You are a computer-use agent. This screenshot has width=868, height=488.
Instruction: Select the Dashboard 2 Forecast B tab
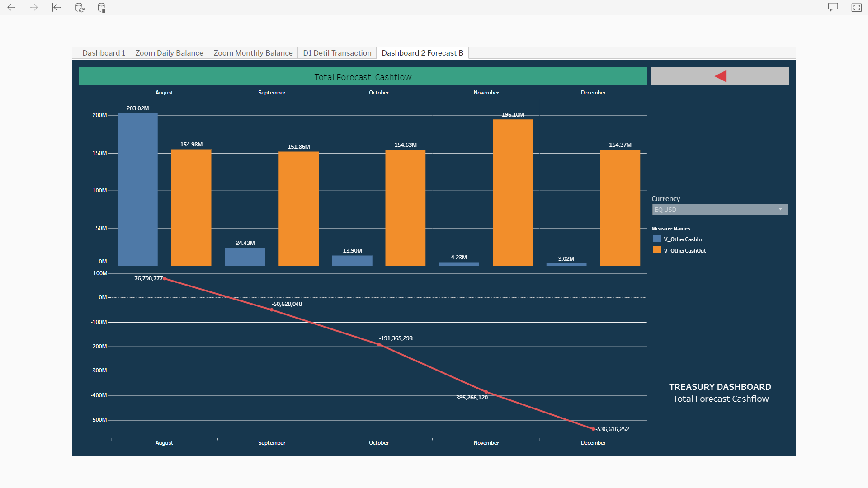tap(422, 53)
